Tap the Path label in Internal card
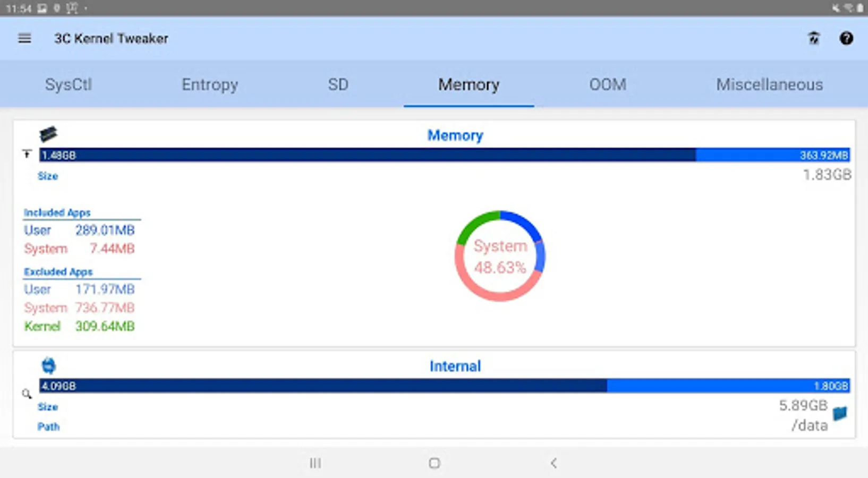The height and width of the screenshot is (478, 868). 48,426
